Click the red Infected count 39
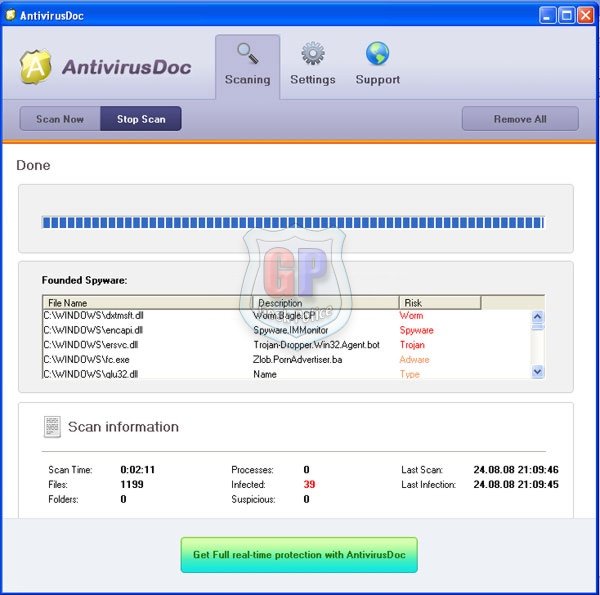The image size is (600, 595). tap(309, 484)
